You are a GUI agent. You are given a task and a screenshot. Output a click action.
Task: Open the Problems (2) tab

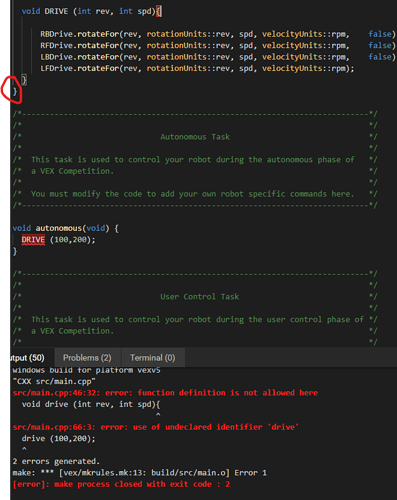pyautogui.click(x=87, y=358)
